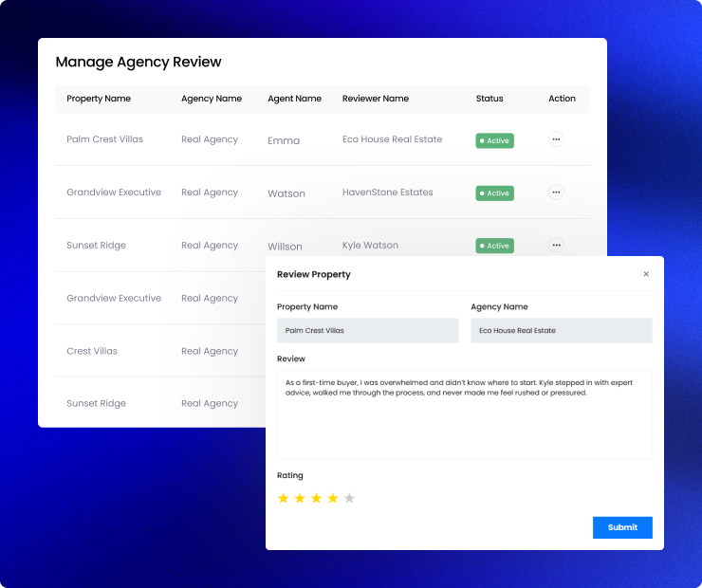Click the Manage Agency Review heading
702x588 pixels.
click(x=139, y=62)
